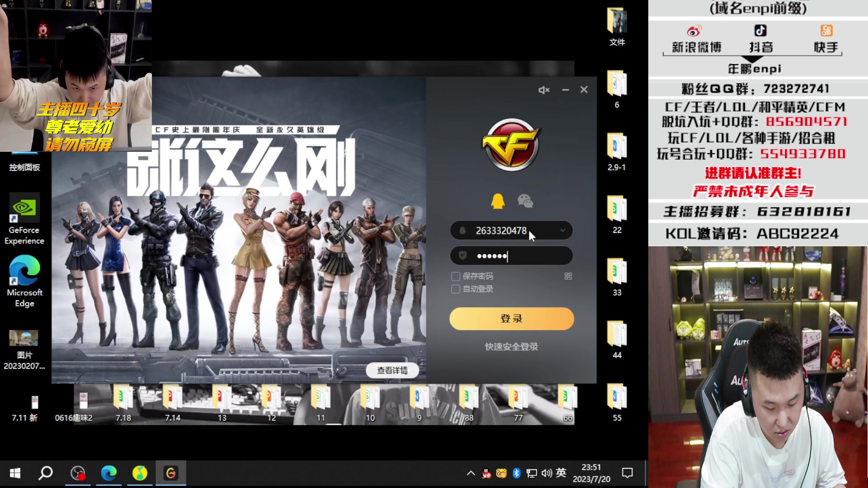
Task: Select the GeForce Experience desktop shortcut
Action: 24,219
